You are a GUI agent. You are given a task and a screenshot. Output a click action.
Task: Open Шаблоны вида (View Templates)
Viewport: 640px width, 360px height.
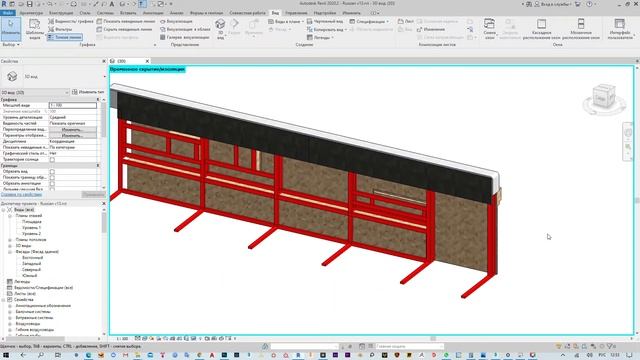tap(35, 29)
